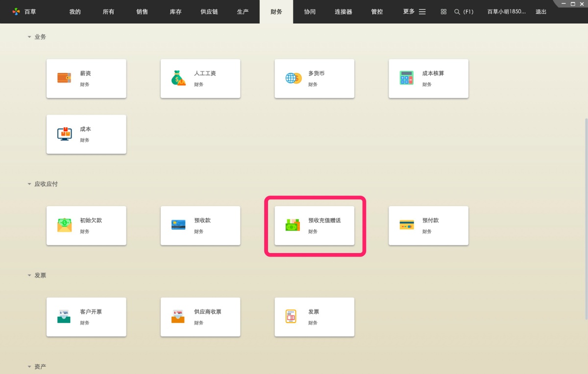Viewport: 588px width, 374px height.
Task: Switch to the 生产 tab
Action: (x=243, y=12)
